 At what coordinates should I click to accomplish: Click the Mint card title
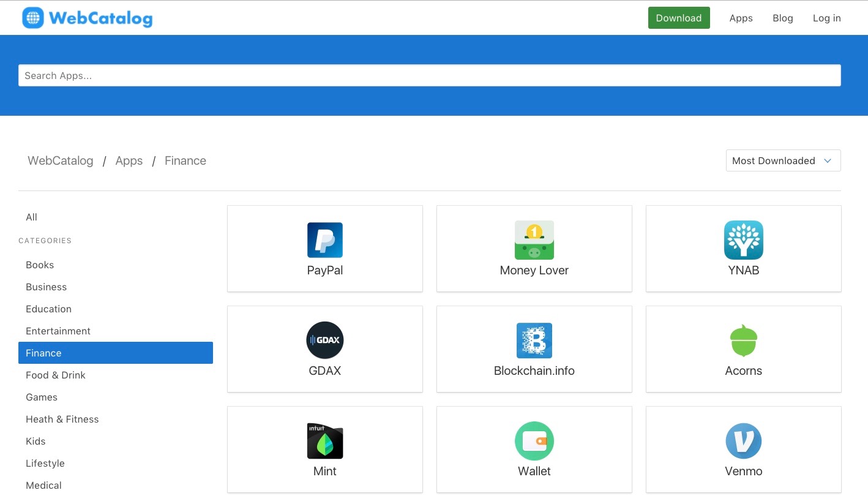tap(325, 471)
